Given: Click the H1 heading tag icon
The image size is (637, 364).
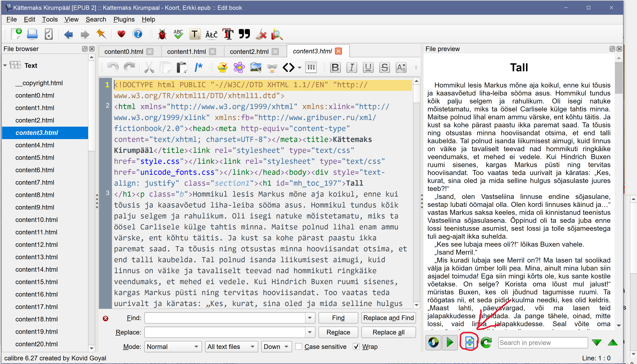Looking at the screenshot, I should tap(311, 67).
